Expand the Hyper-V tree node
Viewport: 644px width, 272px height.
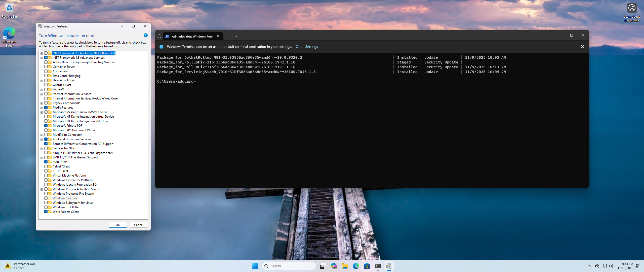[x=42, y=90]
